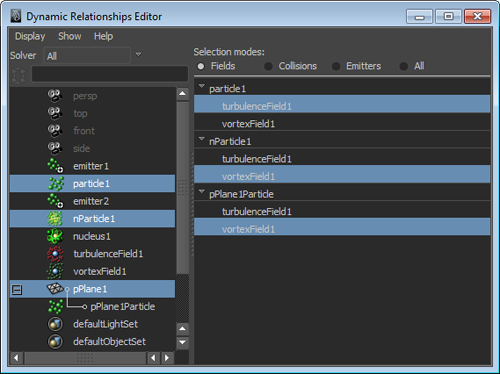Open the Show menu
Viewport: 500px width, 374px height.
click(x=70, y=36)
